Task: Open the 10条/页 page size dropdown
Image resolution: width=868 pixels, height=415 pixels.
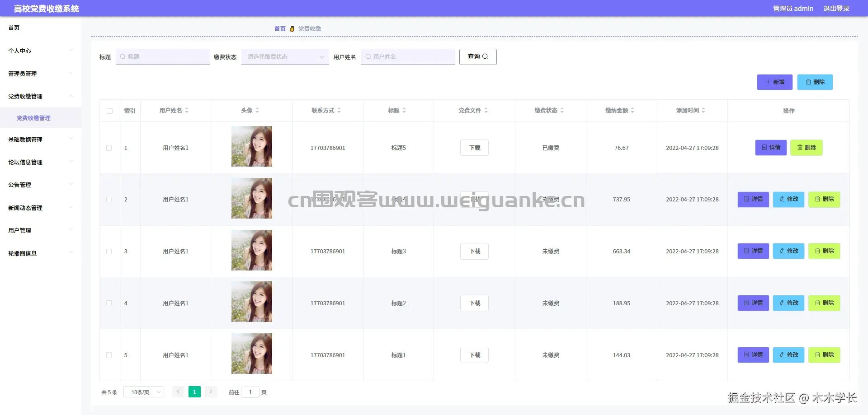Action: (144, 392)
